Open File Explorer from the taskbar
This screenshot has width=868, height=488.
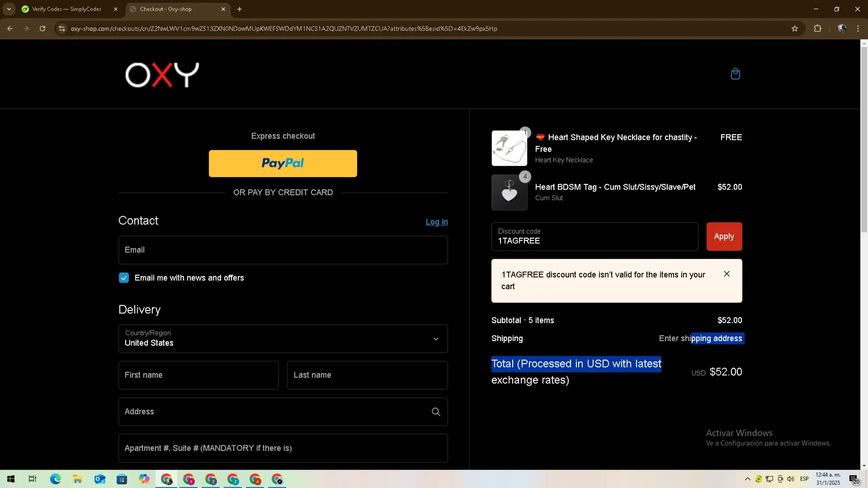click(77, 479)
